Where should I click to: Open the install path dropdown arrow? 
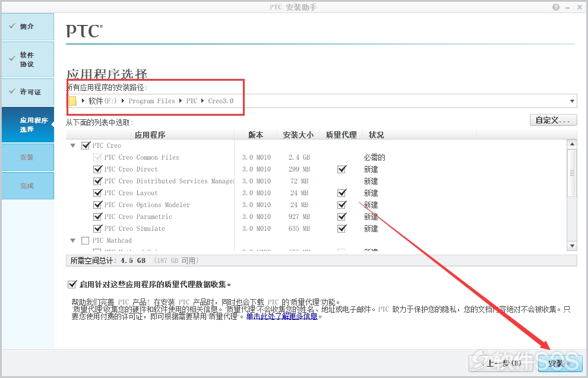coord(572,101)
